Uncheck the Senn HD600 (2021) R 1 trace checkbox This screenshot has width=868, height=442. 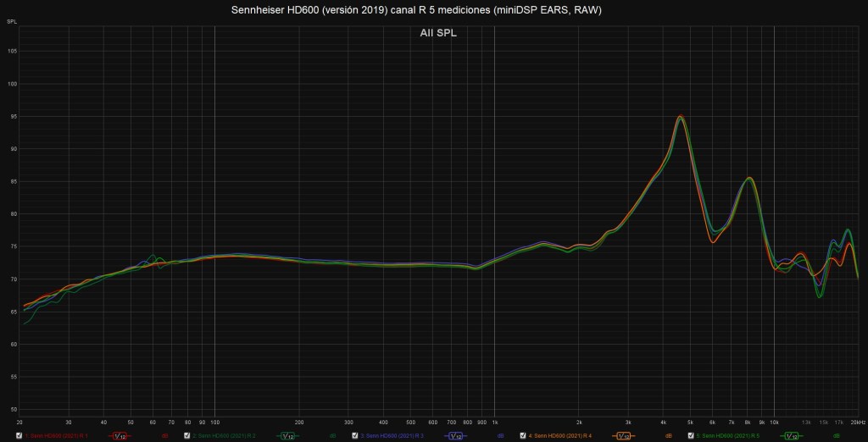[19, 436]
